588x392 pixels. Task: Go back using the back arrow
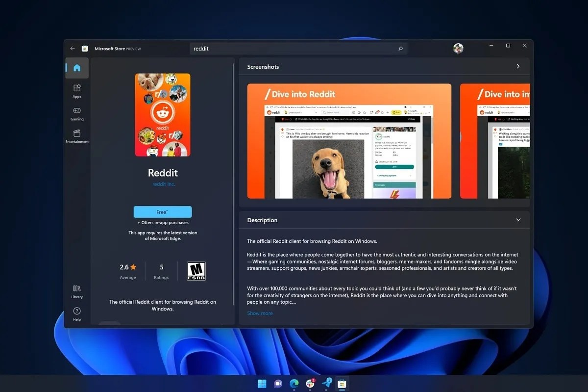(72, 48)
